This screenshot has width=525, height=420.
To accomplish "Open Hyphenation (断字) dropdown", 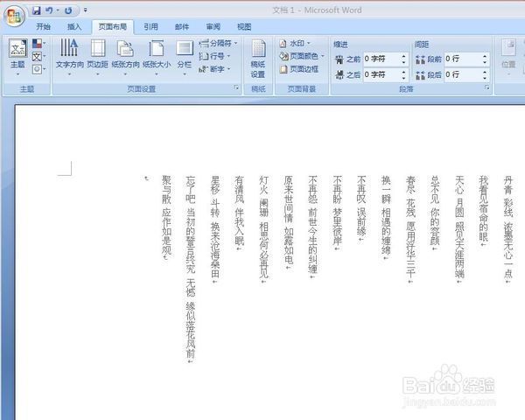I will (214, 69).
